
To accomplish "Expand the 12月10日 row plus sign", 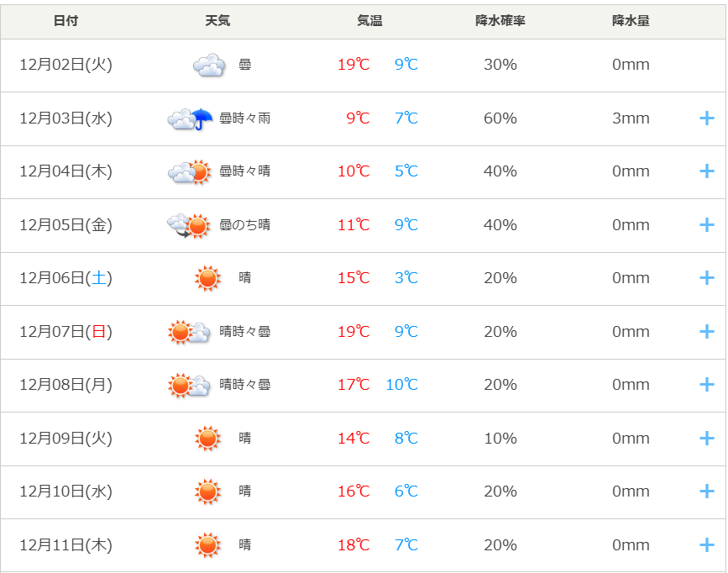I will tap(706, 492).
